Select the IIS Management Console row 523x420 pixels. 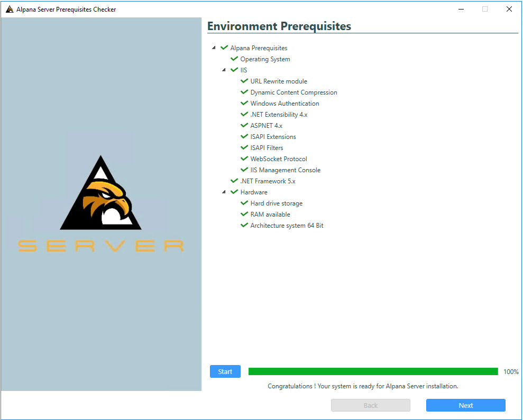point(280,170)
